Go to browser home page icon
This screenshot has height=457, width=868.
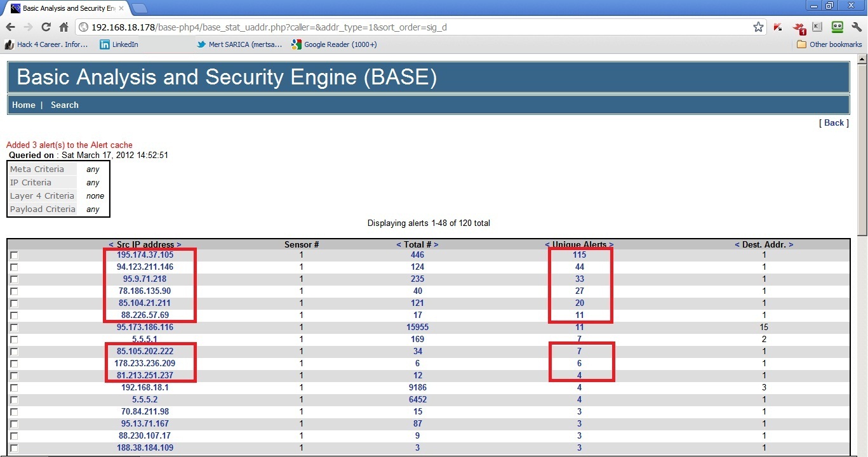click(x=63, y=27)
